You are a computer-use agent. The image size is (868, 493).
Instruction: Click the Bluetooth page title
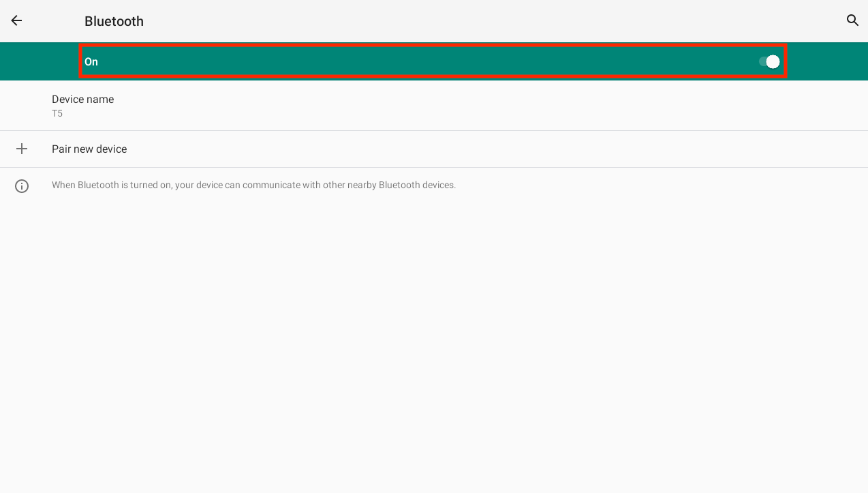click(x=114, y=21)
